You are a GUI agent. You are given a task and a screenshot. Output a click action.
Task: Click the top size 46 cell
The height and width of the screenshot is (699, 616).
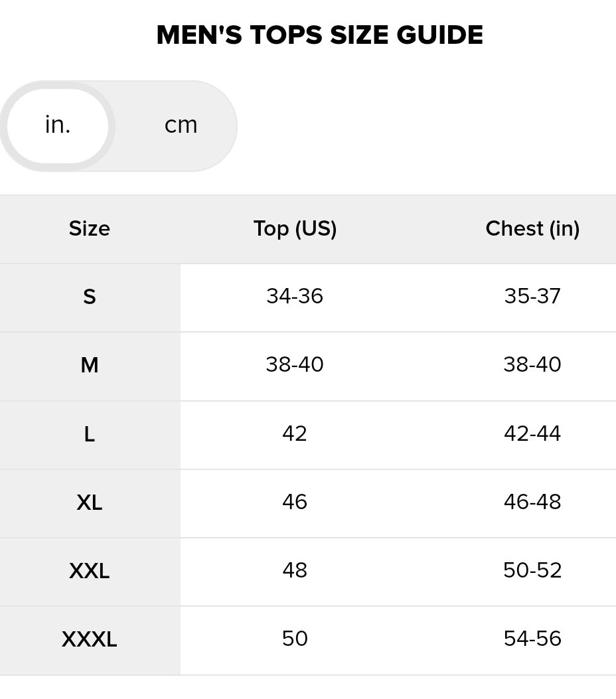coord(295,503)
